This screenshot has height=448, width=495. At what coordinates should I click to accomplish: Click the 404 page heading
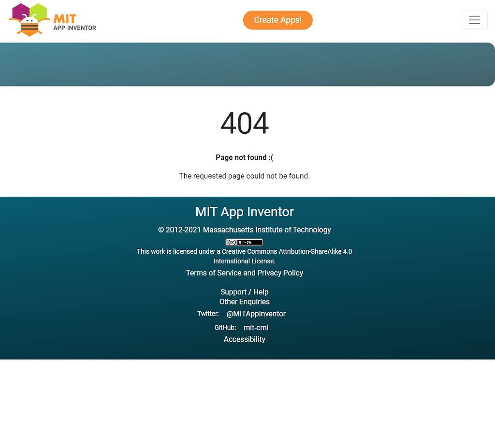pos(244,124)
